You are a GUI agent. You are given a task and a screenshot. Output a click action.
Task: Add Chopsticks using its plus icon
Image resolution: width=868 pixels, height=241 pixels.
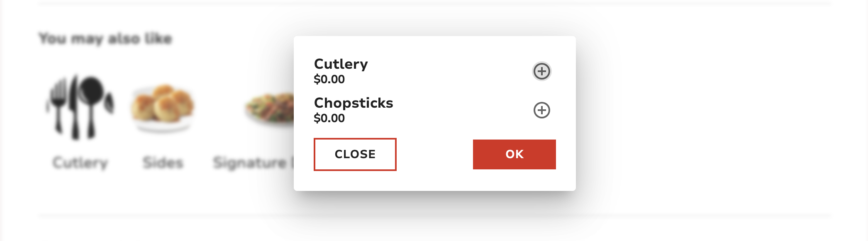(x=541, y=110)
